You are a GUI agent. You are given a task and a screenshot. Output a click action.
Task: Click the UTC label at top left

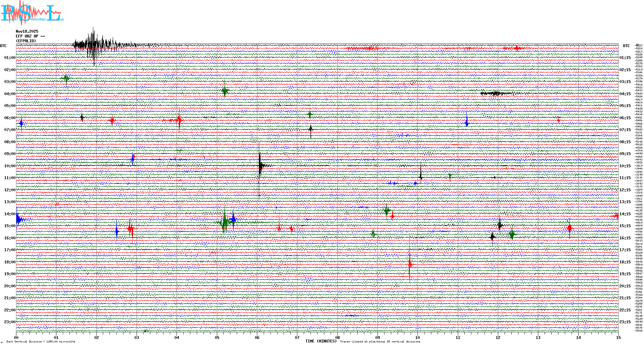[x=3, y=46]
